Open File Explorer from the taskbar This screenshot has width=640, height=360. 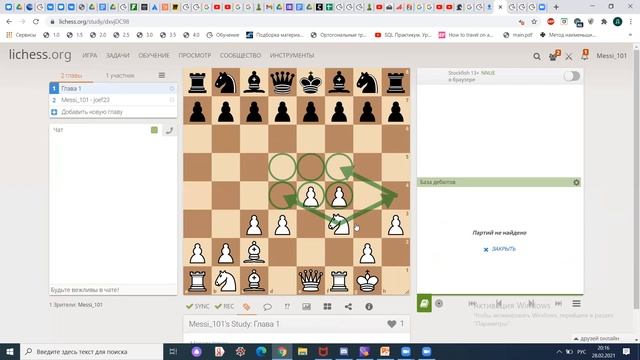point(302,351)
